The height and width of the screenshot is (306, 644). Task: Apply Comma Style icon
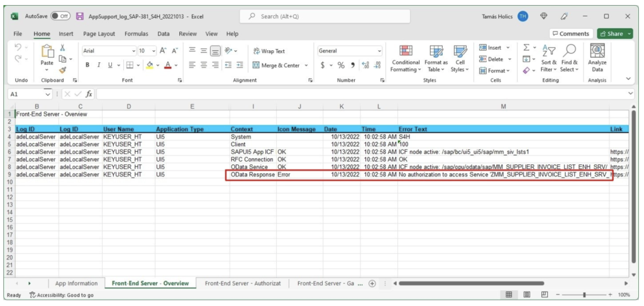click(x=352, y=65)
